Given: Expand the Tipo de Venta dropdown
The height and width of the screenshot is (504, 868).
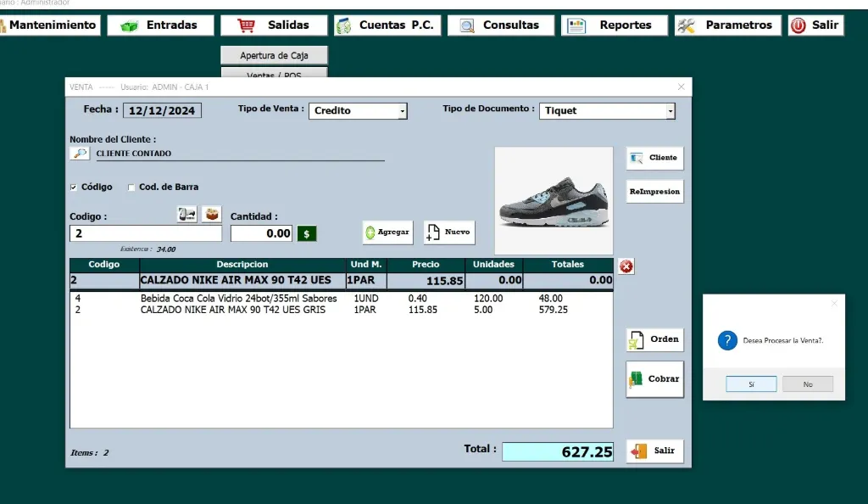Looking at the screenshot, I should [x=403, y=111].
